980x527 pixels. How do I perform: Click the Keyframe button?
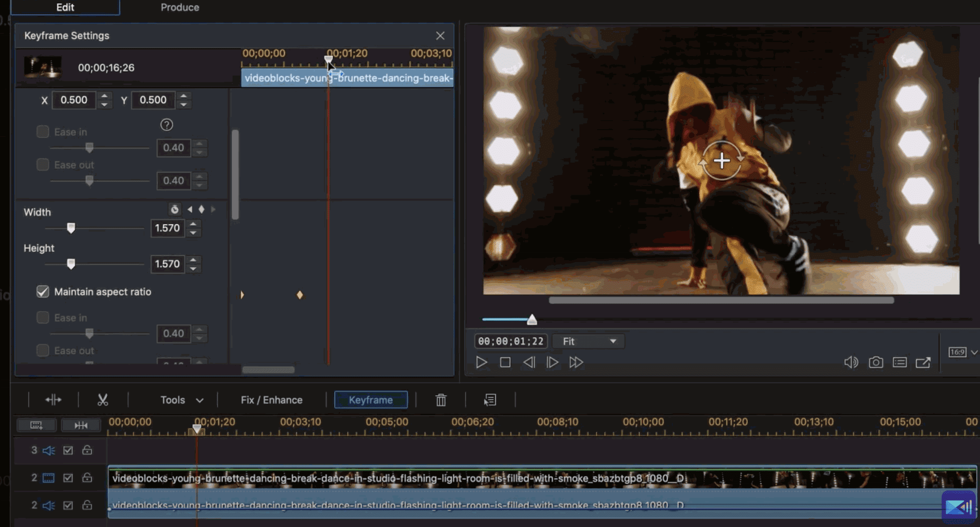371,400
